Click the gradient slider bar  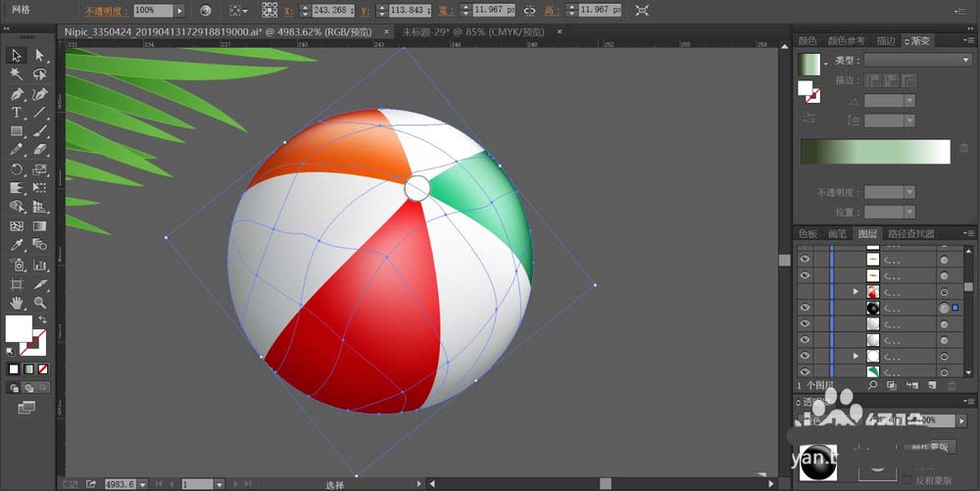[x=875, y=152]
